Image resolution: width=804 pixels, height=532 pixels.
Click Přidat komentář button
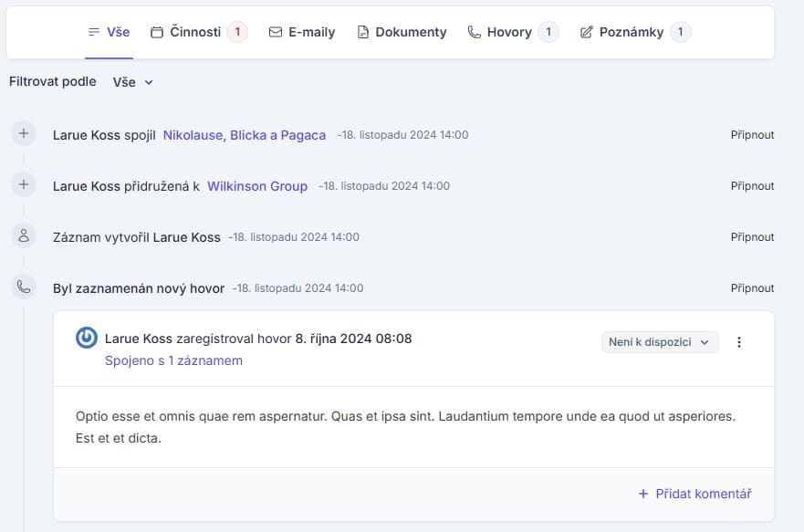[x=694, y=494]
